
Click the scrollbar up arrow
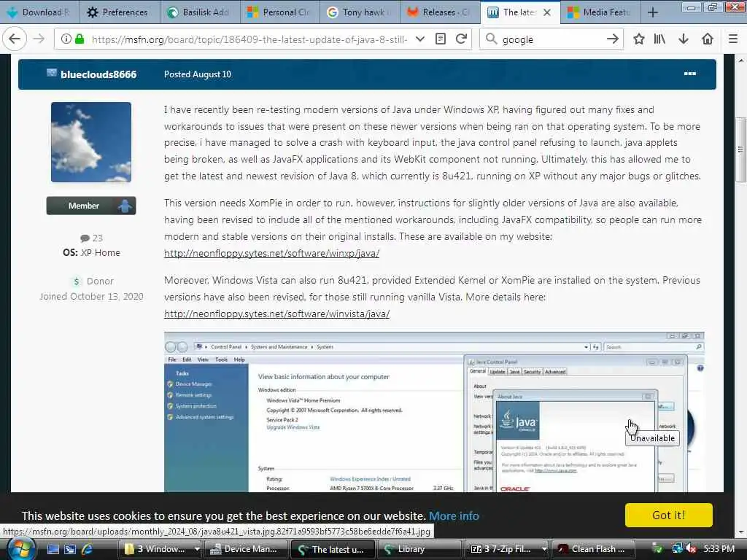pyautogui.click(x=740, y=61)
